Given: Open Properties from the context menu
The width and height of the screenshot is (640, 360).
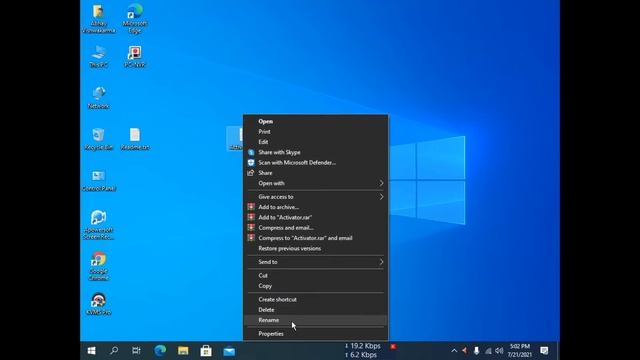Looking at the screenshot, I should click(316, 334).
